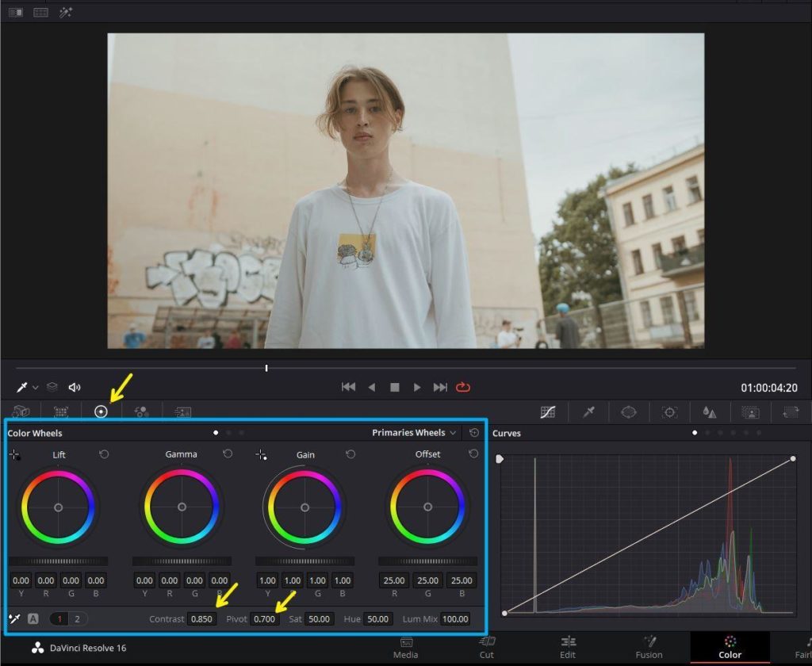Screen dimensions: 812x666
Task: Jump to first frame of clip
Action: (x=349, y=387)
